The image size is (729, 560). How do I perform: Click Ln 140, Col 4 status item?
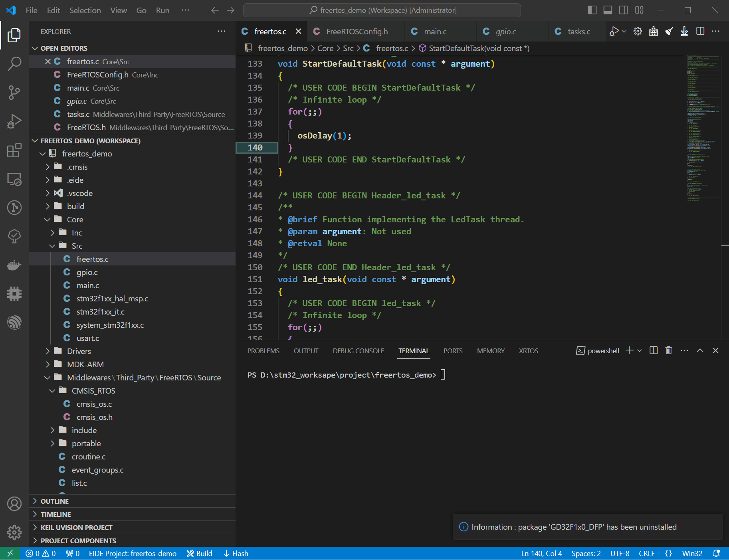point(541,553)
